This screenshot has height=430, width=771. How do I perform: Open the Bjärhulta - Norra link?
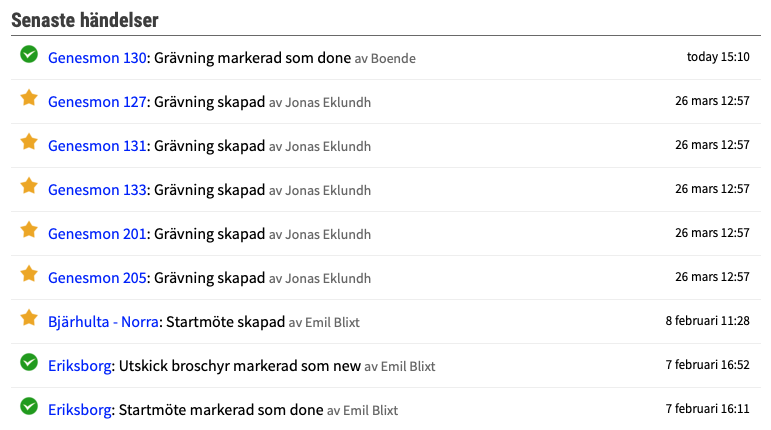(103, 322)
